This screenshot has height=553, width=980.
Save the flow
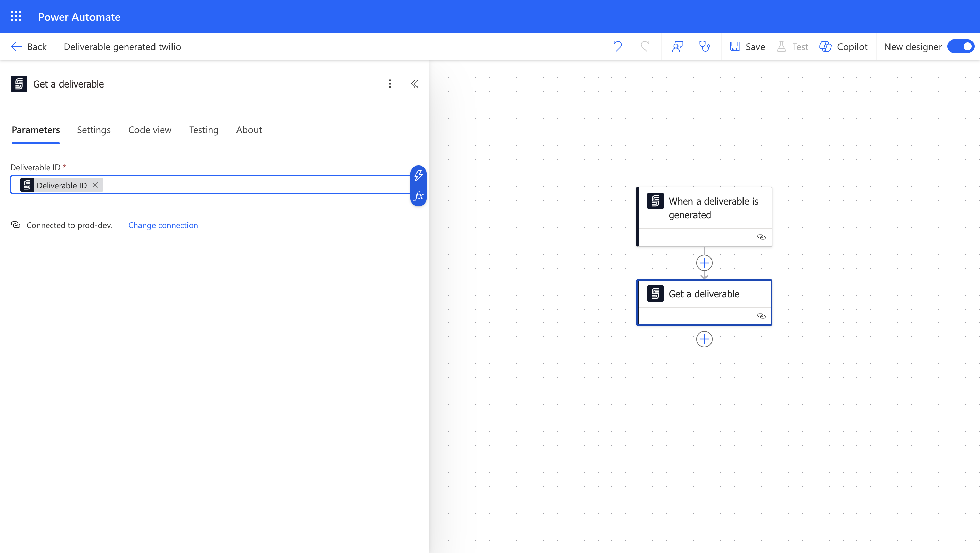[747, 46]
